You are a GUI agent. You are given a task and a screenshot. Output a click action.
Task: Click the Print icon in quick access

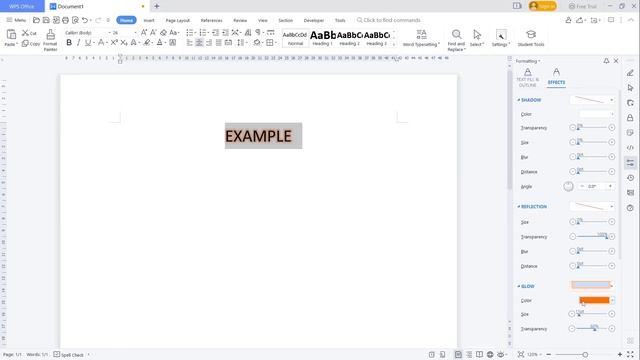[x=65, y=20]
